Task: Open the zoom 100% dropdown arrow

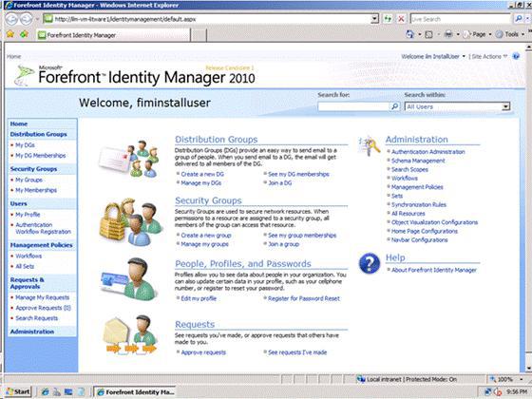Action: [x=522, y=379]
